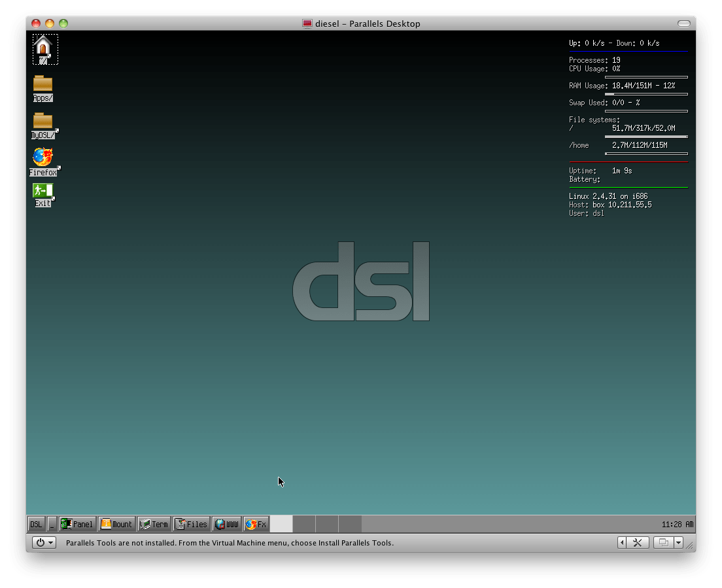Click the window view mode button in Parallels bar
This screenshot has width=722, height=588.
(x=663, y=542)
